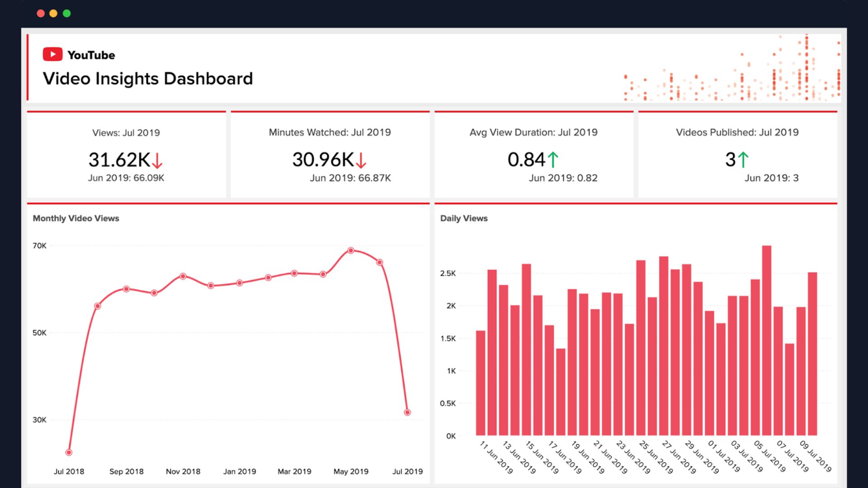Click the Monthly Video Views chart title
Image resolution: width=868 pixels, height=488 pixels.
pos(76,218)
